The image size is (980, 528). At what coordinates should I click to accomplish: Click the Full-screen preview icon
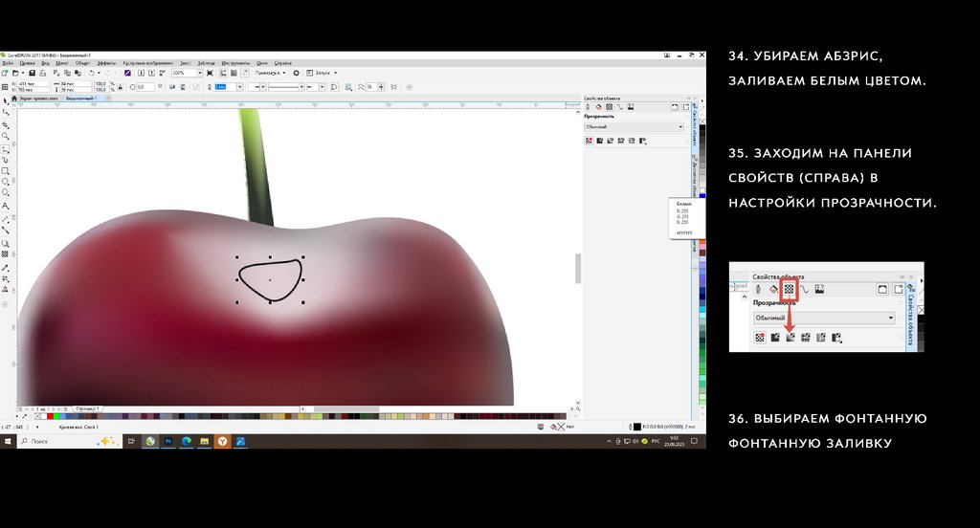coord(210,73)
